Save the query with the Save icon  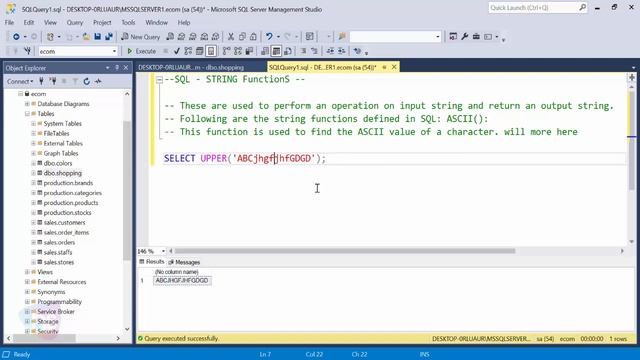[x=98, y=37]
